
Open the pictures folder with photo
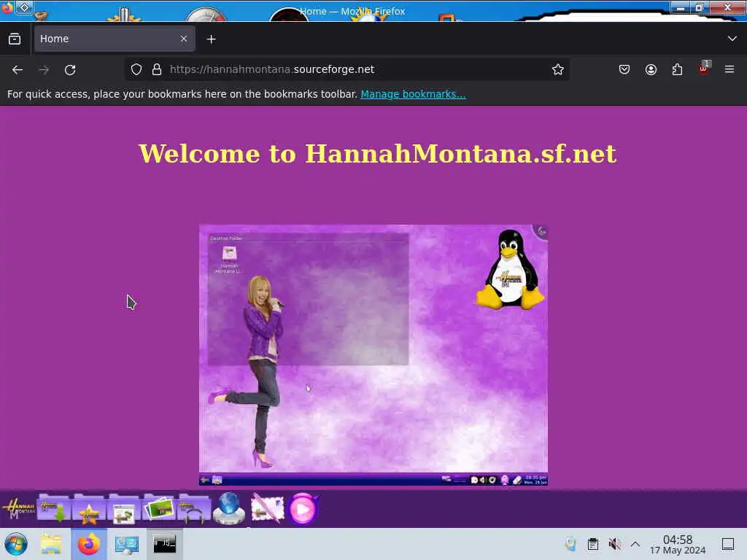pyautogui.click(x=158, y=508)
